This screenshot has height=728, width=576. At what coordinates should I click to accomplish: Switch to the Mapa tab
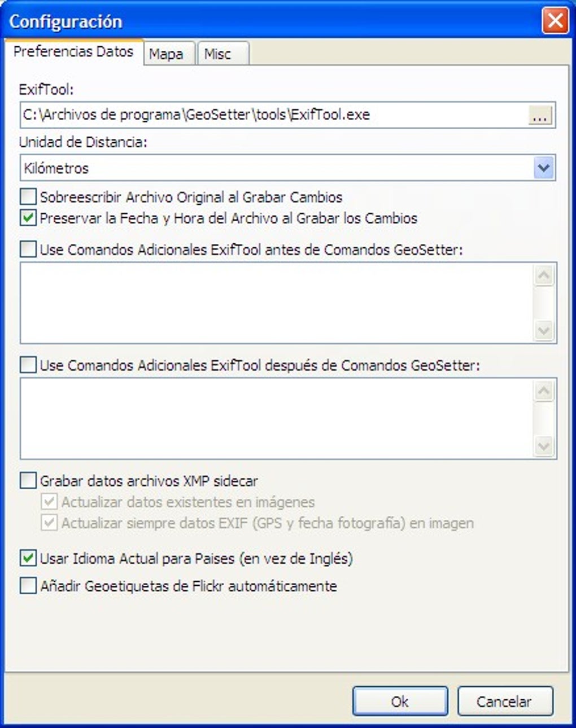(166, 54)
